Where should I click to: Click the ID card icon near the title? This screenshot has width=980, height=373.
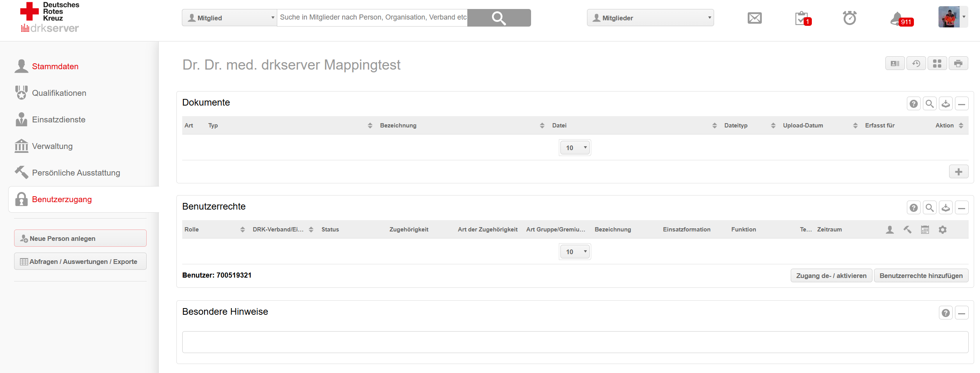click(895, 63)
